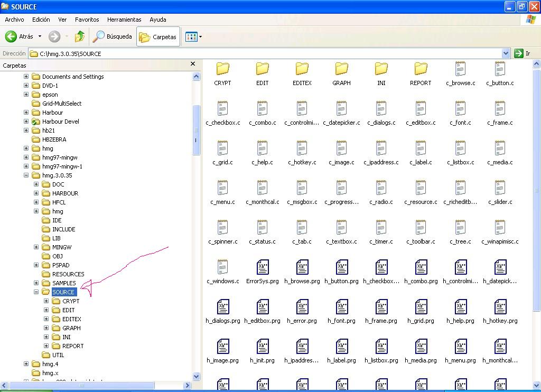Image resolution: width=541 pixels, height=392 pixels.
Task: Select the ErrorSys.prg file icon
Action: coord(262,268)
